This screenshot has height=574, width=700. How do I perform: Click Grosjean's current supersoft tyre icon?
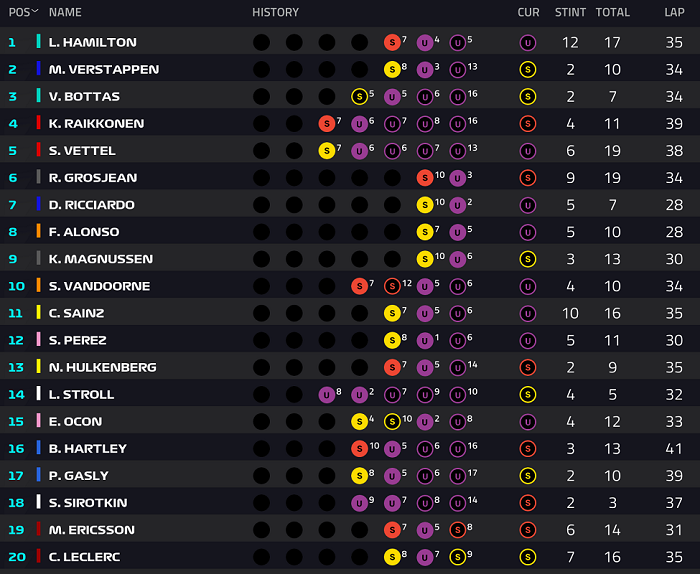(x=528, y=178)
